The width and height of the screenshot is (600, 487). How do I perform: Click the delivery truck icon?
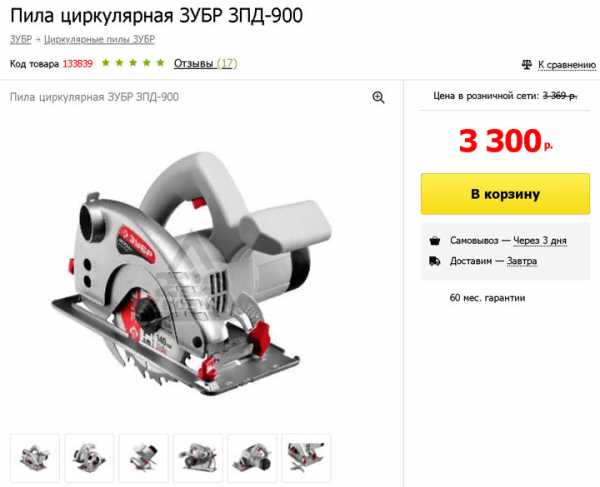[x=435, y=261]
